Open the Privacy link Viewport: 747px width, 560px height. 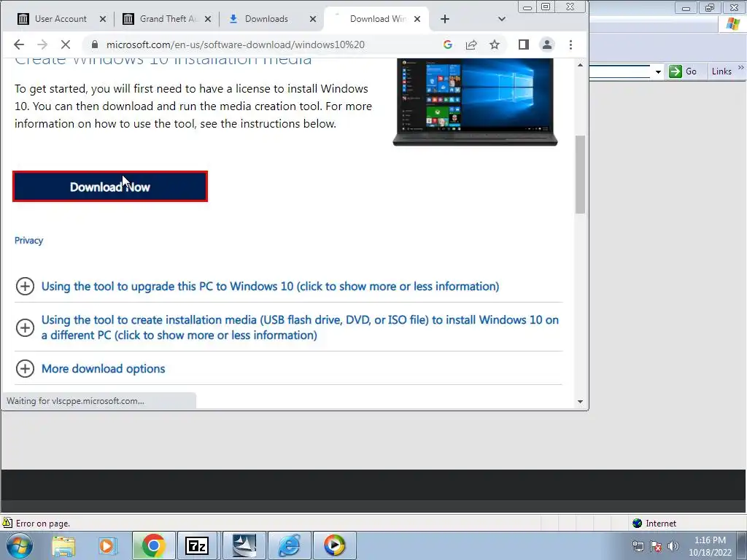[x=28, y=241]
